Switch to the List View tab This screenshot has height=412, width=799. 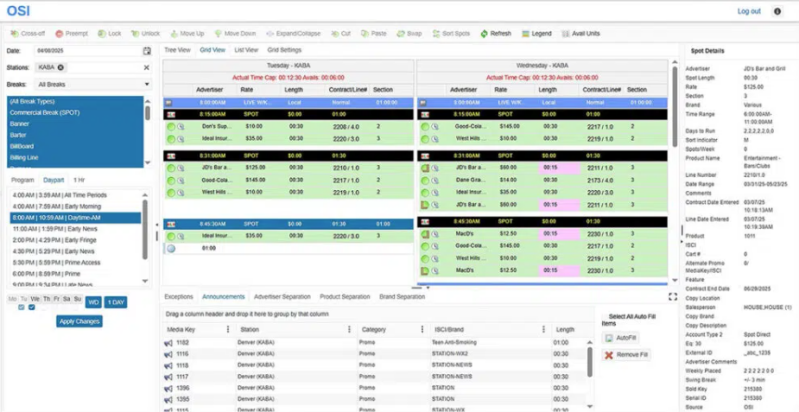coord(245,49)
